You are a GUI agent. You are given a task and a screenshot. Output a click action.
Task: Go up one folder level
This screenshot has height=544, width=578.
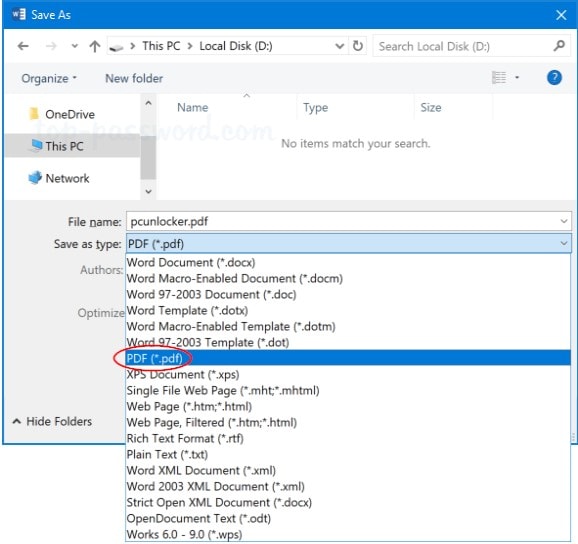pos(95,46)
